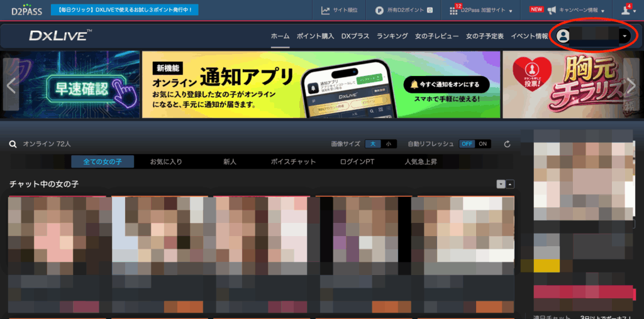Click the top-bar user icon with badge 4

[625, 11]
